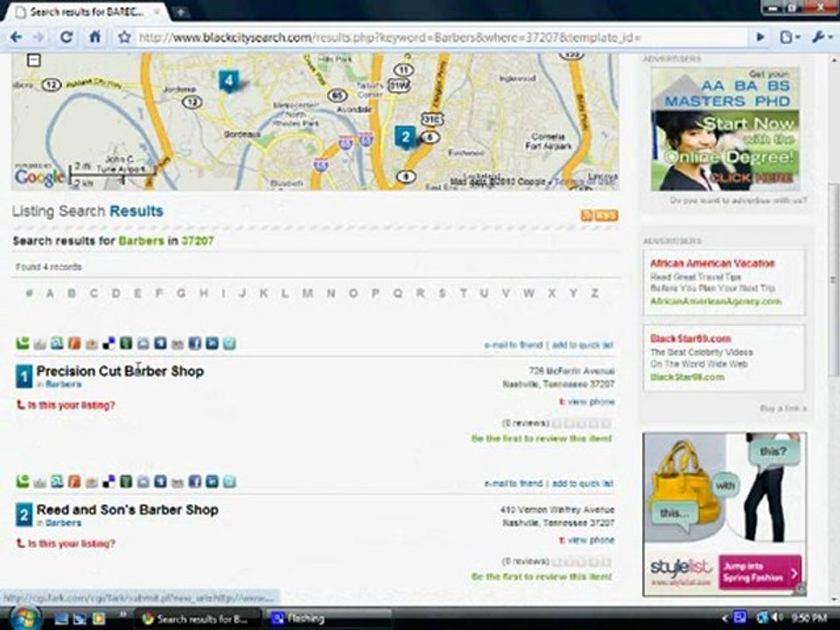Click the browser forward arrow

point(39,37)
